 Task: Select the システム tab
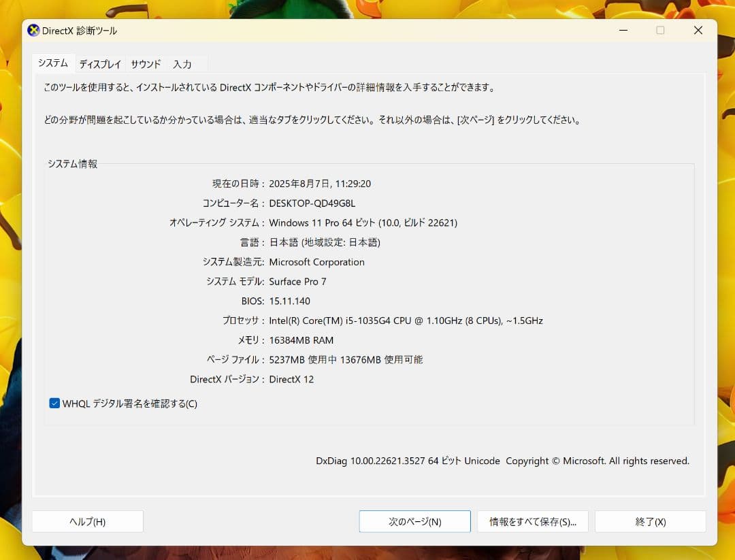click(x=53, y=63)
